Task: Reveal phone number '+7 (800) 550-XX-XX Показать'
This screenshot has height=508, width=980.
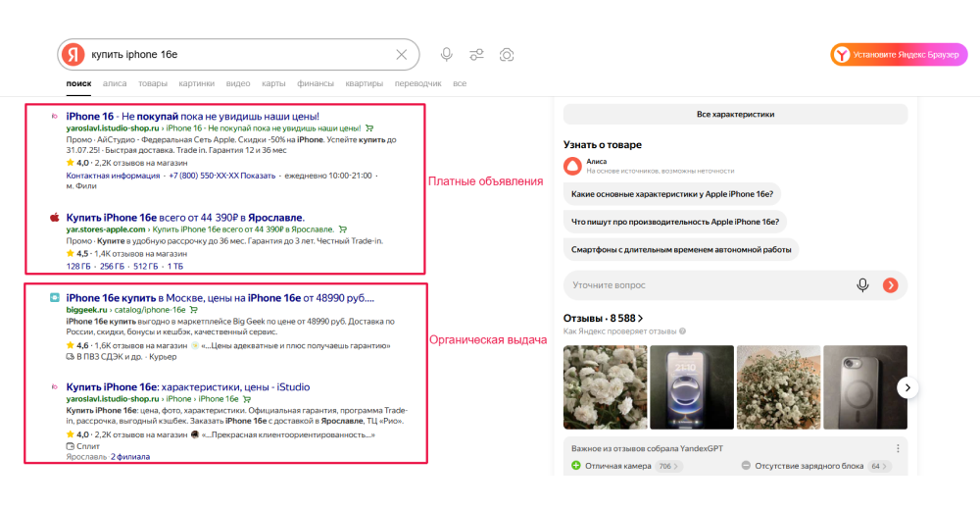Action: [222, 177]
